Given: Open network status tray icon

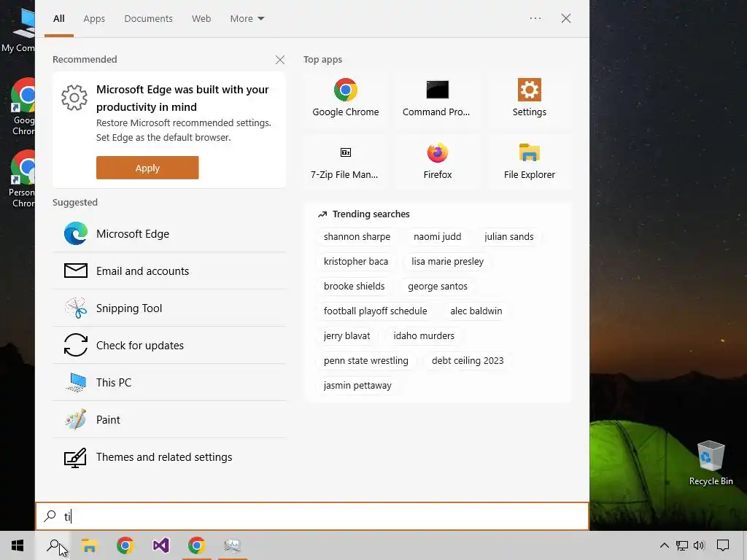Looking at the screenshot, I should pos(682,545).
